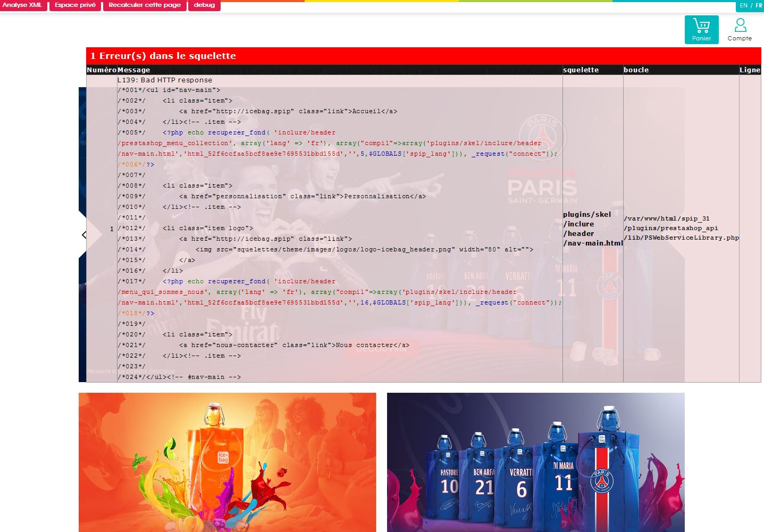Click code line /*024*/ closing ul nav-main
Screen dimensions: 764x532
[179, 377]
